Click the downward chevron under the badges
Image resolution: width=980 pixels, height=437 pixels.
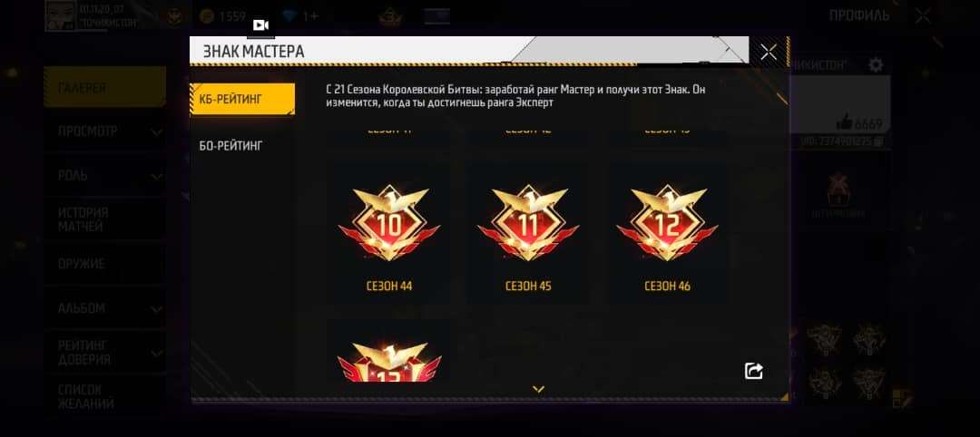coord(538,390)
